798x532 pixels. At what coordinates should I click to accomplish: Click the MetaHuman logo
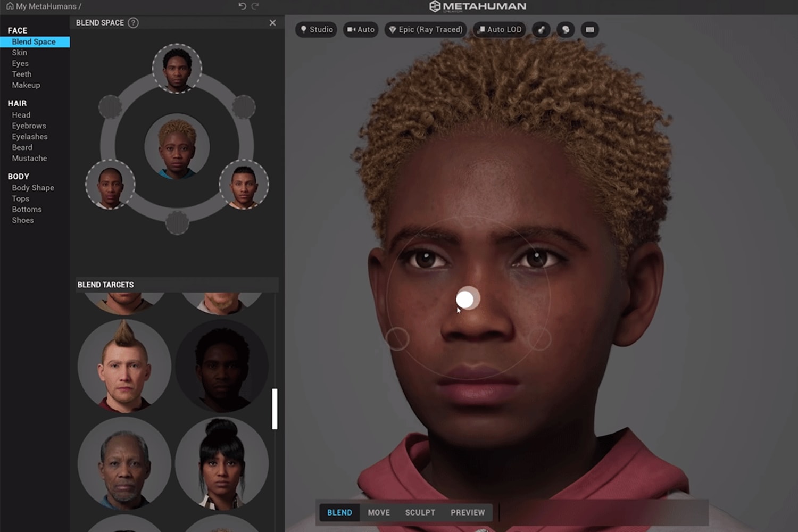pyautogui.click(x=478, y=6)
